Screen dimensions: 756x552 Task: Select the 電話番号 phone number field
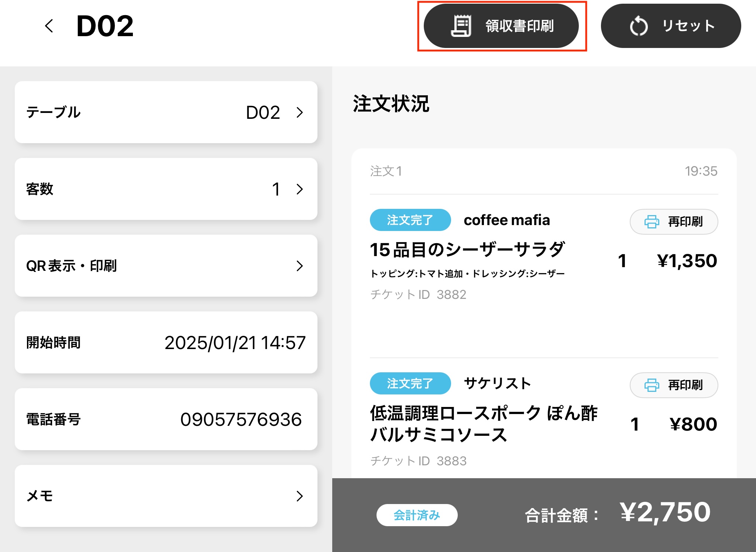coord(241,419)
